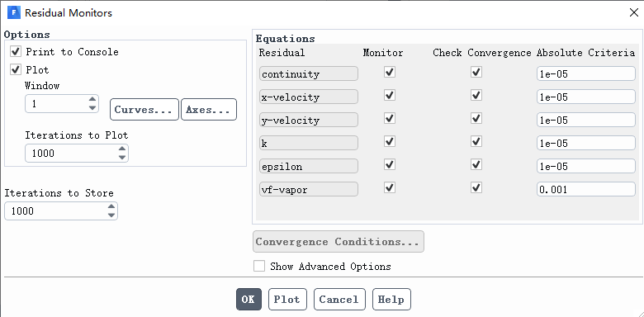Enable Show Advanced Options checkbox

259,266
